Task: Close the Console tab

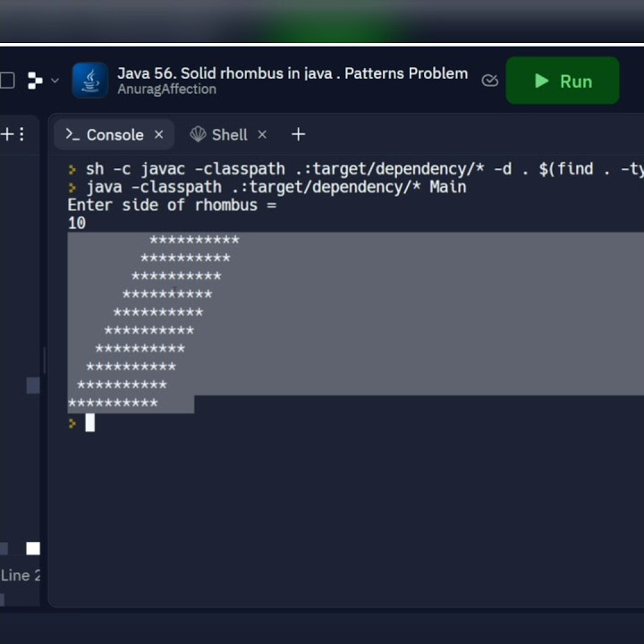Action: tap(159, 134)
